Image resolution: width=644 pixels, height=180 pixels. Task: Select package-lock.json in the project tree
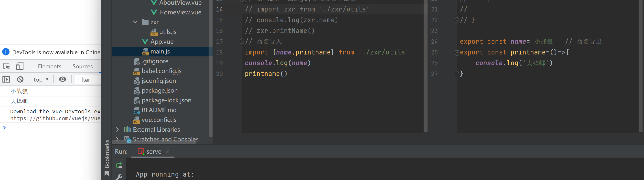pos(166,100)
